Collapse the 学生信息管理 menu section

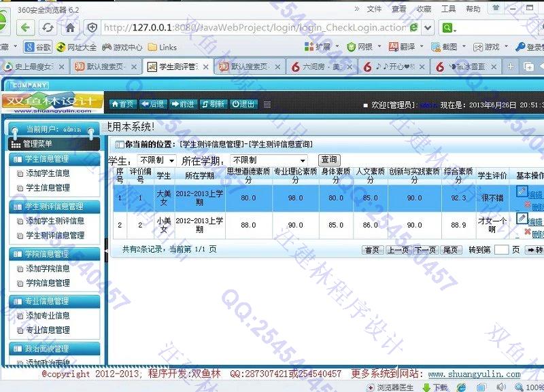pos(54,159)
